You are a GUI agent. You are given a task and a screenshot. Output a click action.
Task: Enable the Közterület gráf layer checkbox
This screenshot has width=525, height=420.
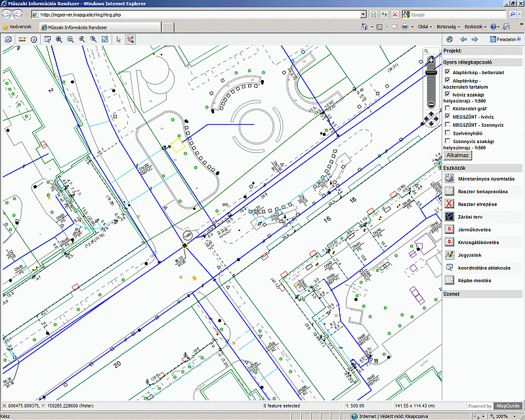(448, 108)
